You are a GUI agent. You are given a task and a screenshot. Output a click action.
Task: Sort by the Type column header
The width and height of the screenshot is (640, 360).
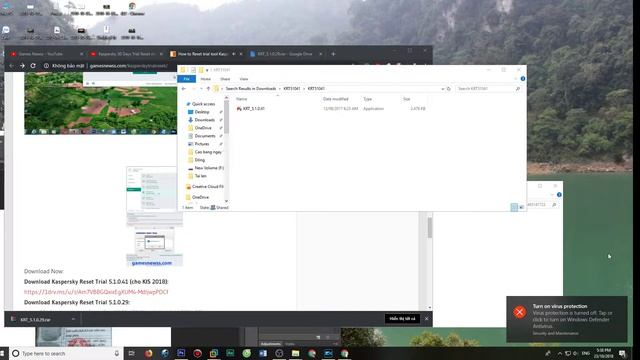click(367, 99)
